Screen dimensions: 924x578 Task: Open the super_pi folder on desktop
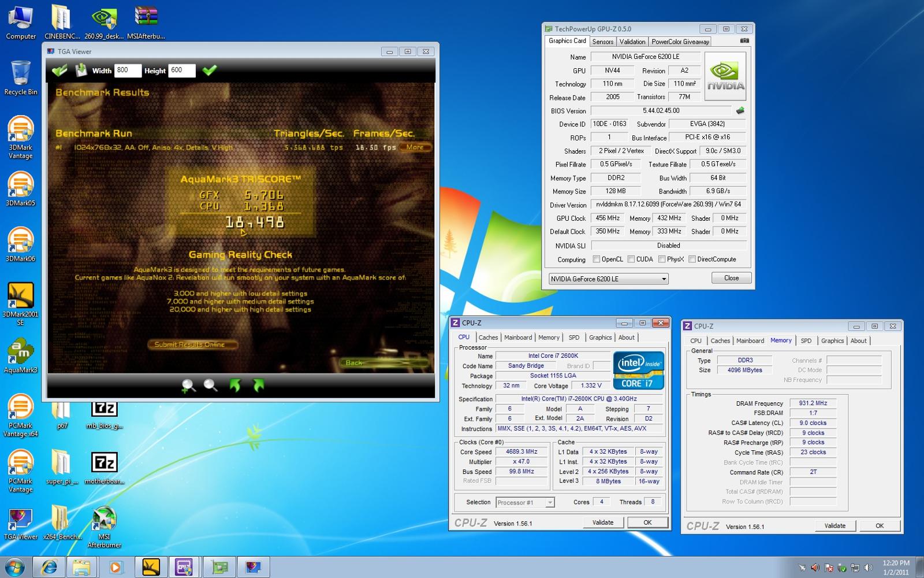(62, 467)
